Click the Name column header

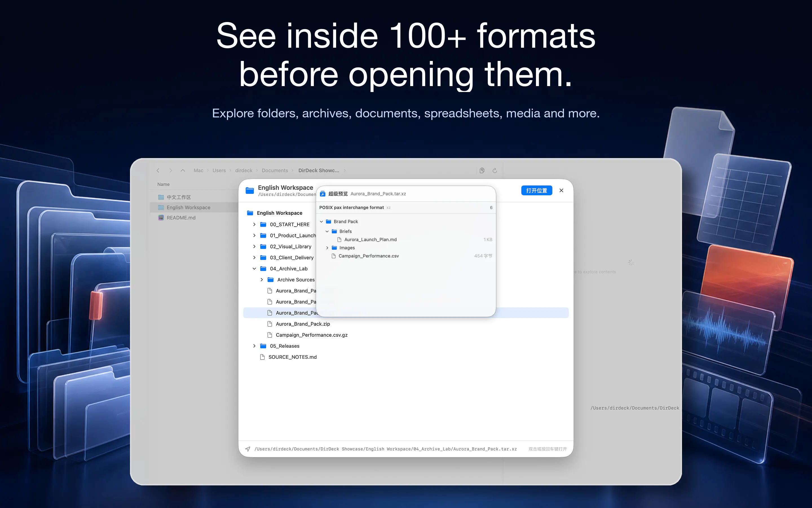click(x=164, y=184)
